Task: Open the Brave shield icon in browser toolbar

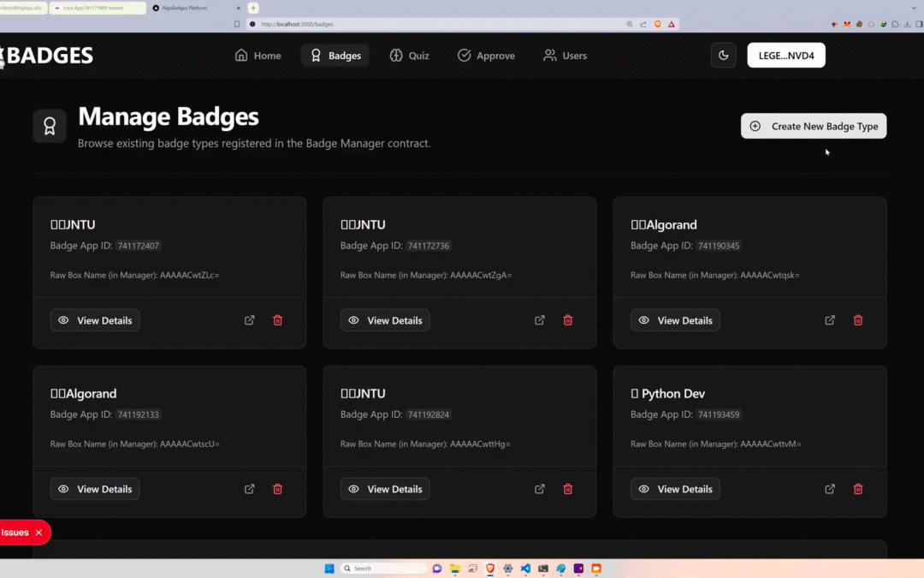Action: [656, 24]
